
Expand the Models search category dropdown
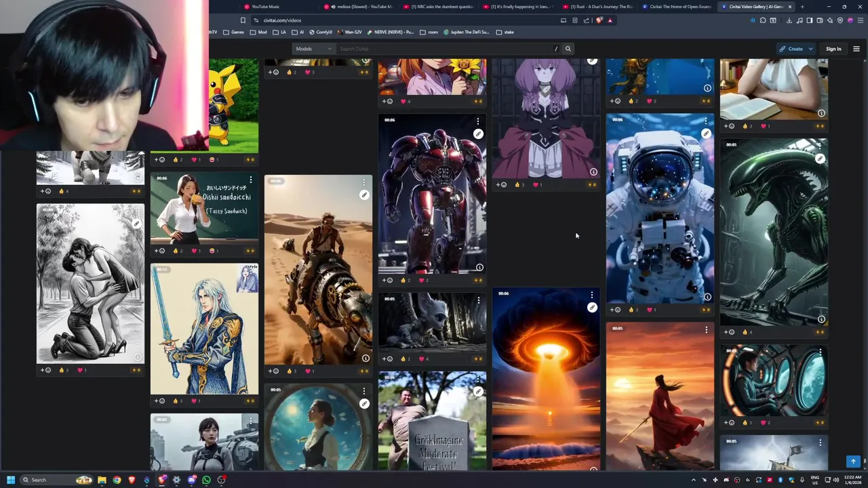(x=314, y=49)
